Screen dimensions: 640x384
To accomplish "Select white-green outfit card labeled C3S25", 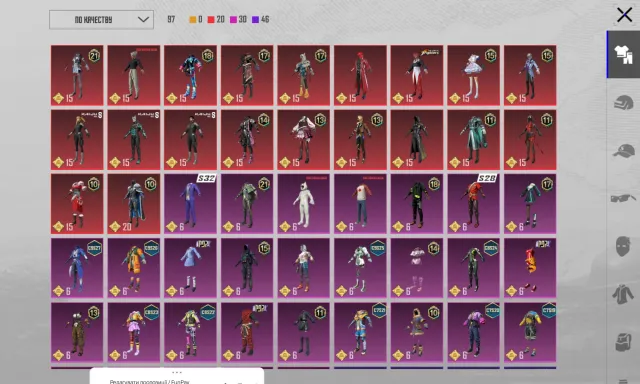I will pyautogui.click(x=360, y=268).
